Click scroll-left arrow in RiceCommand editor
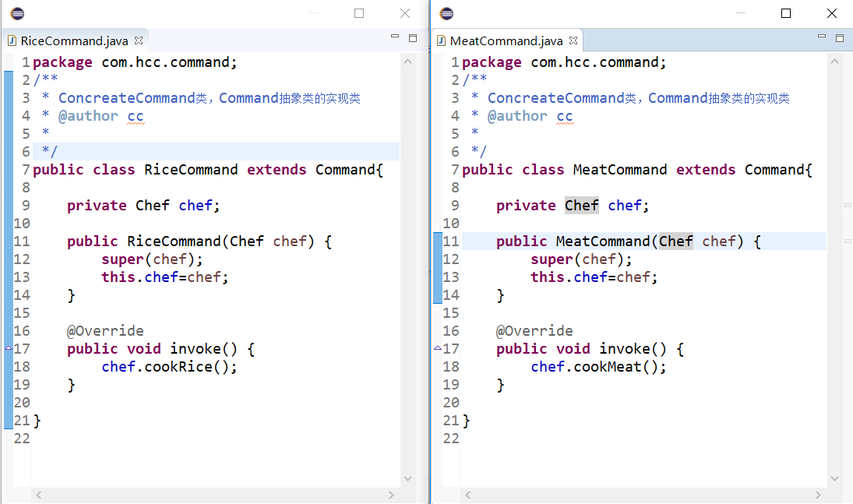 pos(39,495)
